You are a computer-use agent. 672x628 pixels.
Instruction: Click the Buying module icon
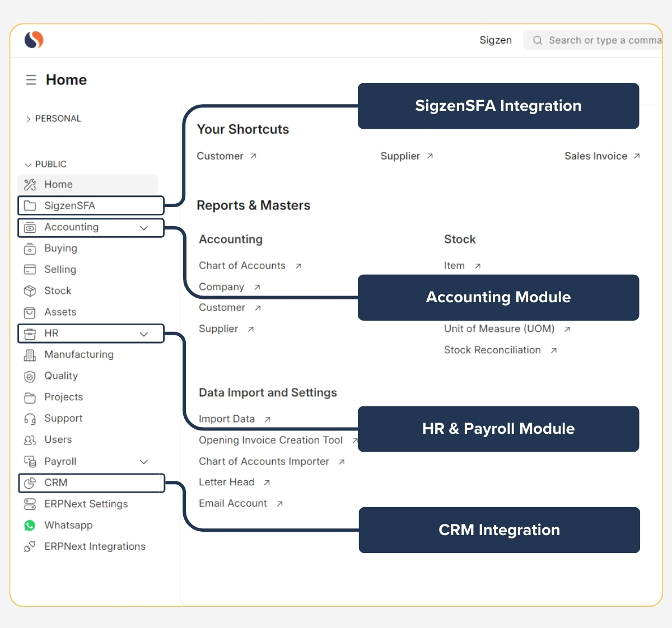[x=30, y=248]
